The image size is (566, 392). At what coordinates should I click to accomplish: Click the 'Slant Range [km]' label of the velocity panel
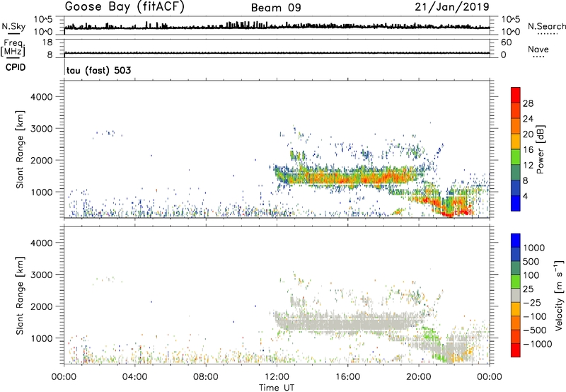20,296
